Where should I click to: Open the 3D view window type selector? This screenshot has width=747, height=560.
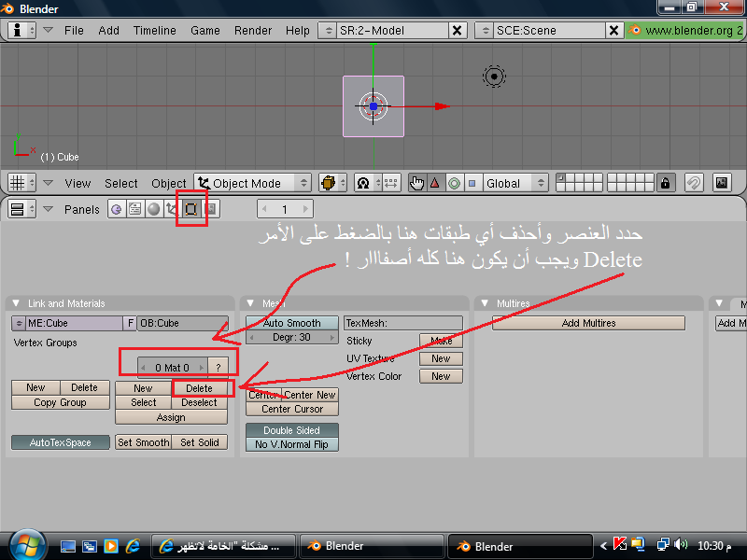tap(21, 183)
